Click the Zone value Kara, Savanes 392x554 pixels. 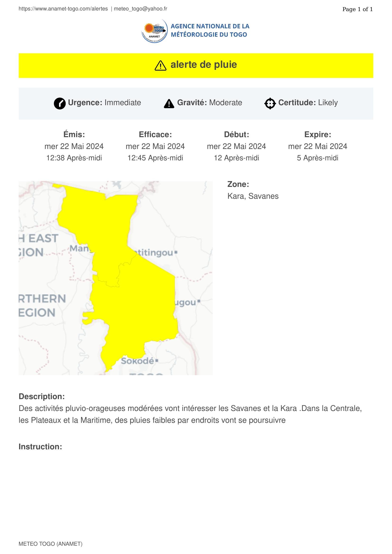pos(253,196)
